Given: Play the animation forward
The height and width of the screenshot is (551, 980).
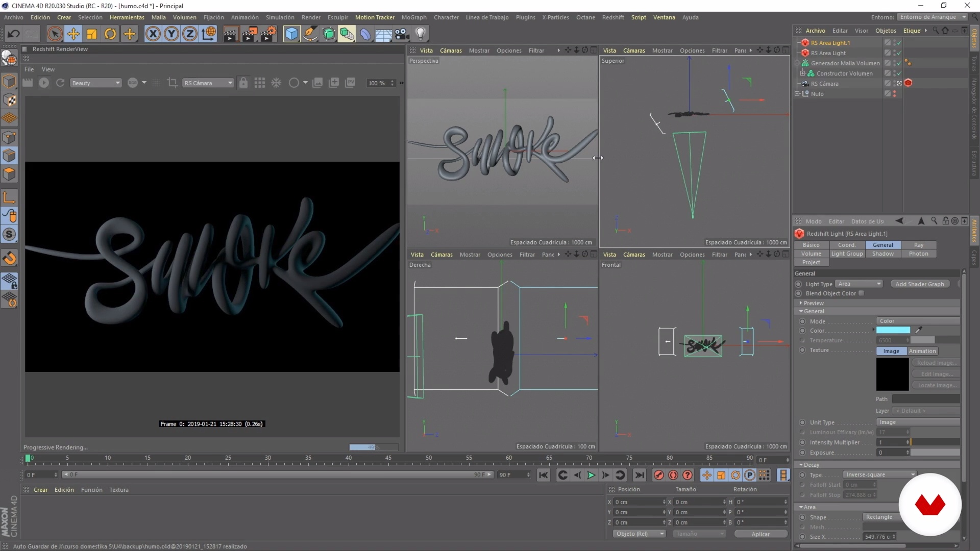Looking at the screenshot, I should (x=591, y=475).
